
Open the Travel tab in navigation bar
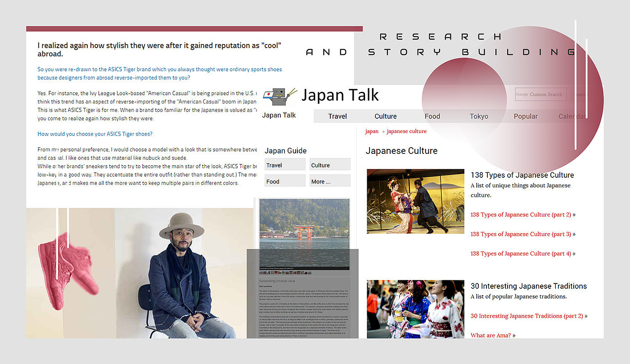coord(337,116)
